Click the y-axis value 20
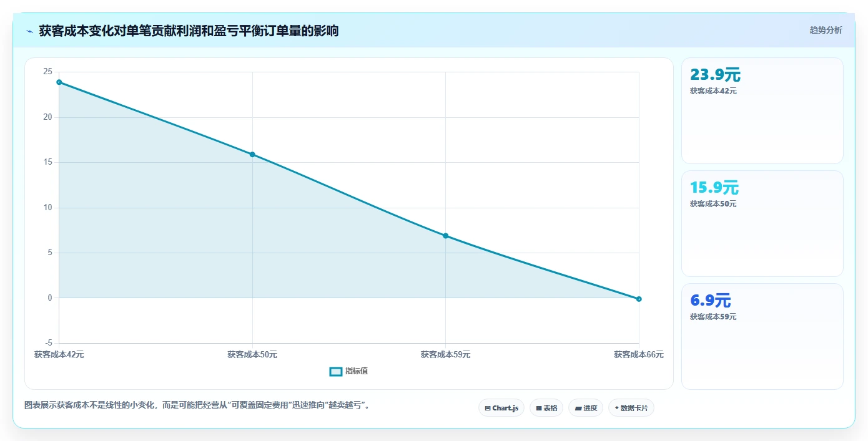 pyautogui.click(x=47, y=117)
